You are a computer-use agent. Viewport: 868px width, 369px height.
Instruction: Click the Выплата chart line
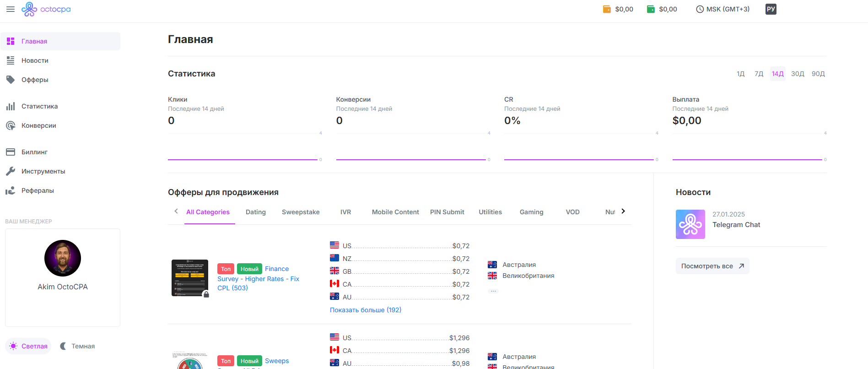747,160
